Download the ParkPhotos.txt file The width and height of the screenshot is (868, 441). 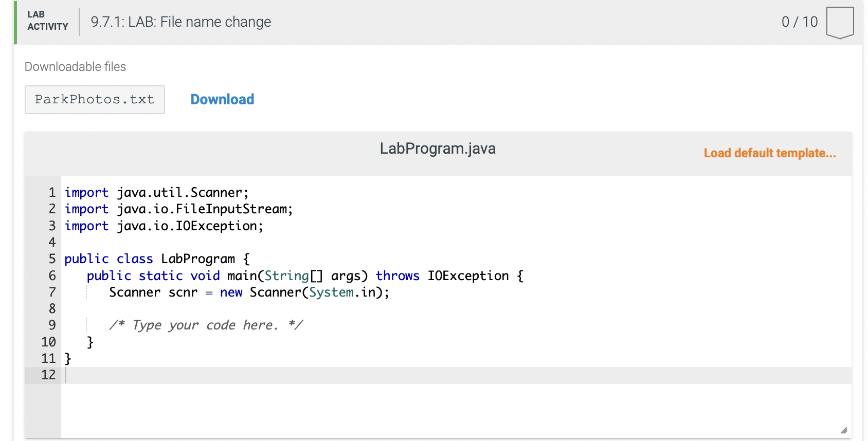point(222,99)
